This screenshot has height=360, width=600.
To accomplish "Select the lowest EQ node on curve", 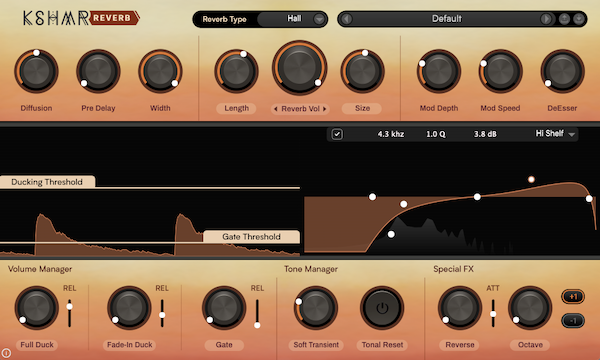I will [x=391, y=234].
